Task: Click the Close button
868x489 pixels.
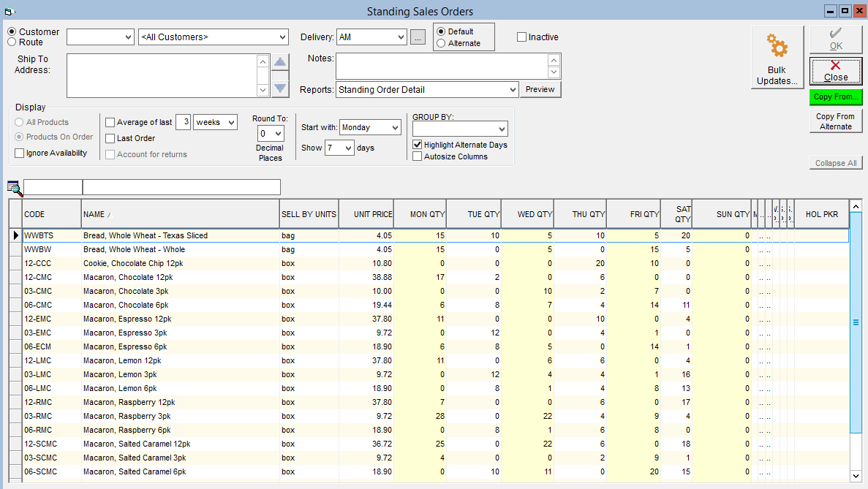Action: tap(836, 72)
